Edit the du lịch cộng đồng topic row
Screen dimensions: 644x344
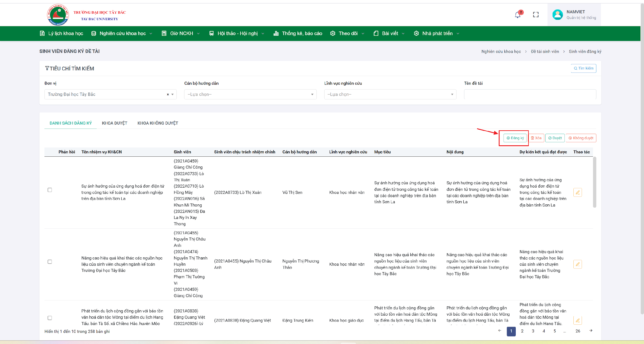(578, 320)
